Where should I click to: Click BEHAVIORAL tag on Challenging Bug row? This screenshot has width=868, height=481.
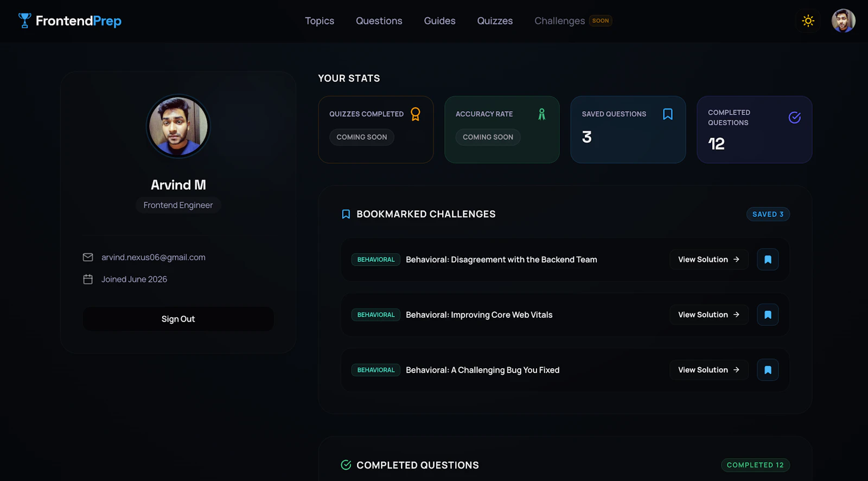click(x=376, y=370)
